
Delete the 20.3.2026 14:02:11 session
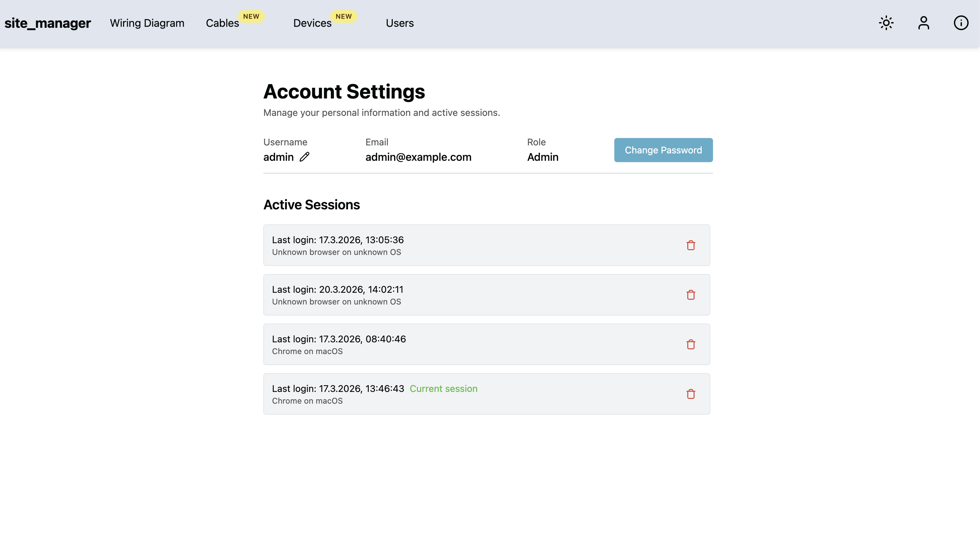click(x=691, y=295)
